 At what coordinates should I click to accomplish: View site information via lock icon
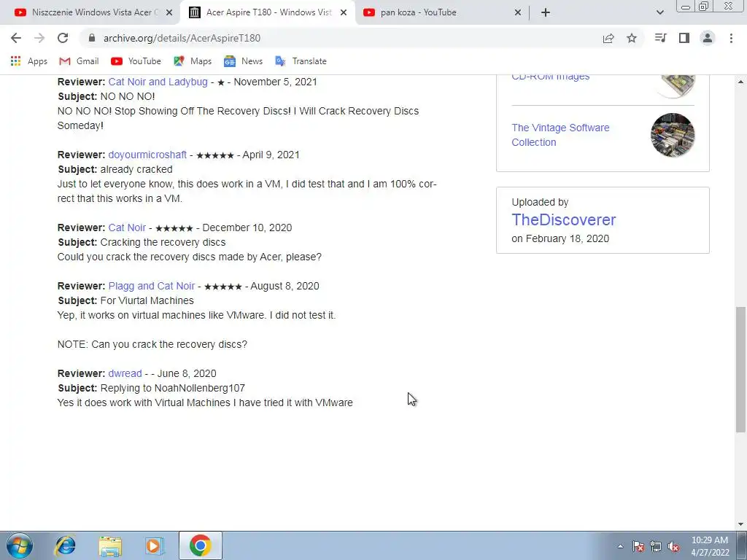coord(93,38)
